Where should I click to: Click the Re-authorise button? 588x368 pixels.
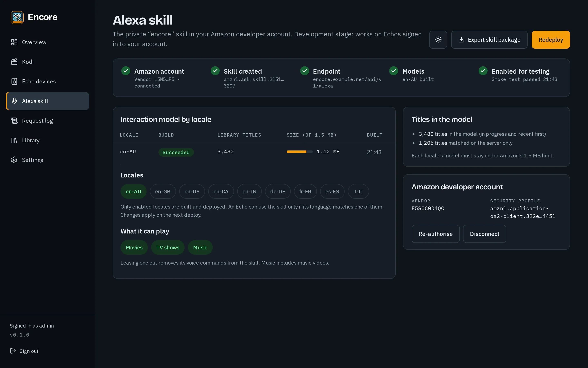click(x=435, y=234)
